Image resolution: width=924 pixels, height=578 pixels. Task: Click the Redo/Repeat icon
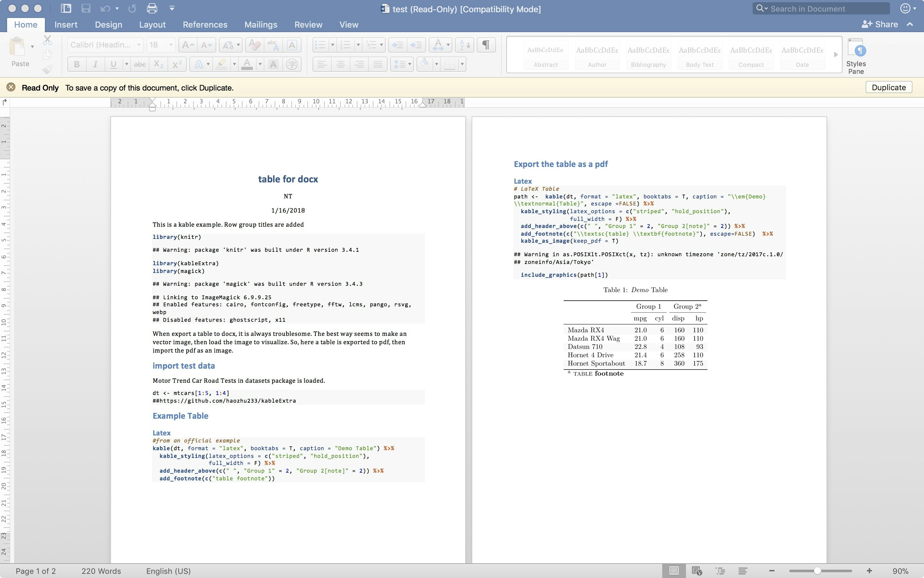tap(132, 8)
